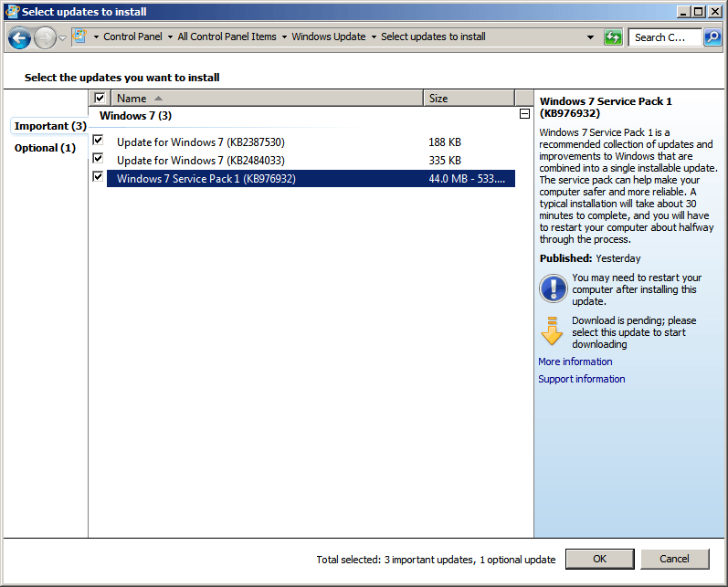Click the Windows Update title bar icon
Image resolution: width=728 pixels, height=587 pixels.
tap(12, 12)
